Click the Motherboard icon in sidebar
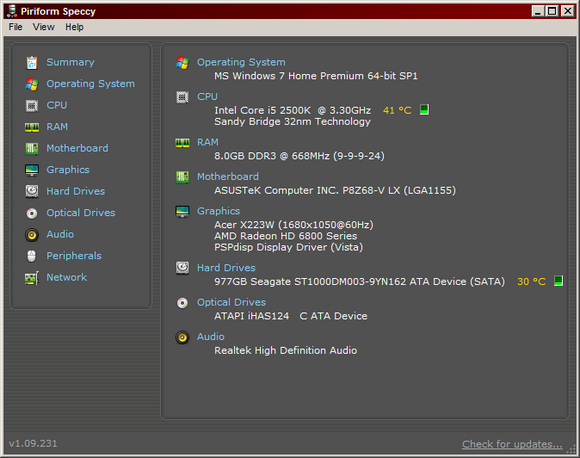 click(x=32, y=149)
